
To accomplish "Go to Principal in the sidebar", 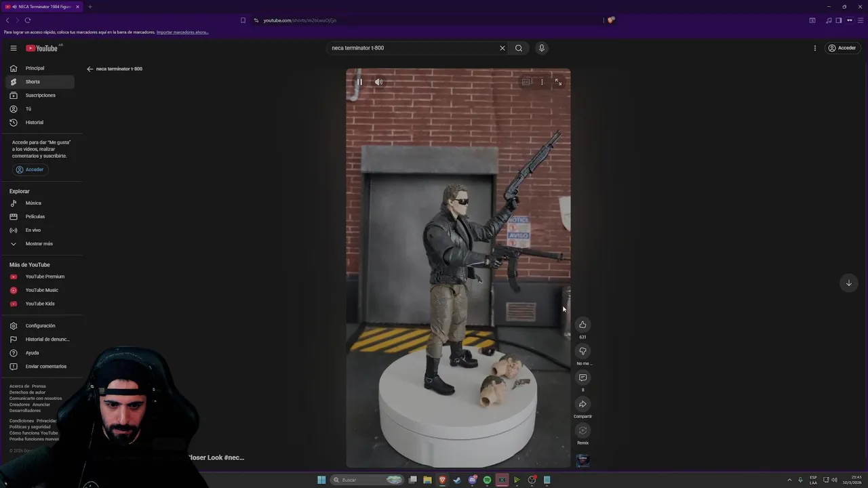I will 40,68.
